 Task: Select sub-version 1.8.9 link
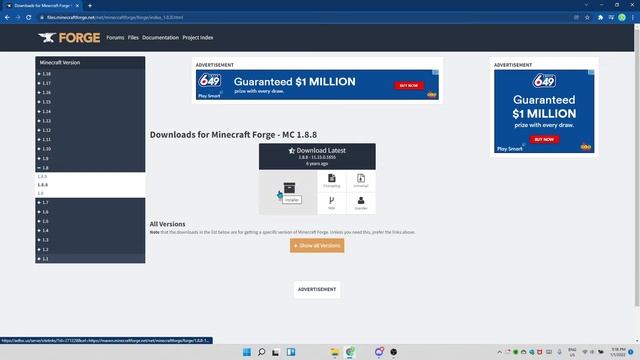click(42, 177)
